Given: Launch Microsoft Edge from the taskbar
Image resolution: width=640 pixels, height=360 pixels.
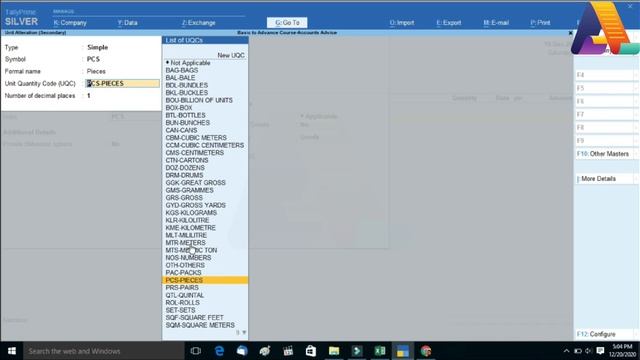Looking at the screenshot, I should click(x=219, y=351).
